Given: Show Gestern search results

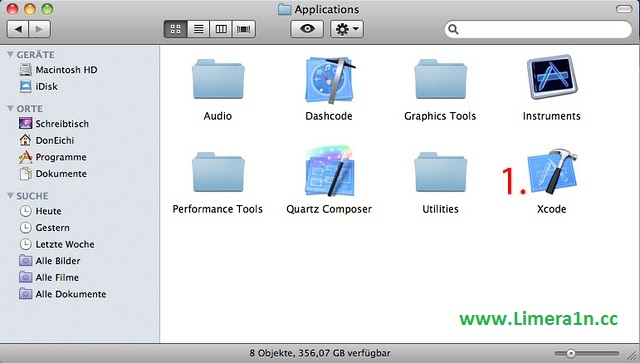Looking at the screenshot, I should 52,227.
